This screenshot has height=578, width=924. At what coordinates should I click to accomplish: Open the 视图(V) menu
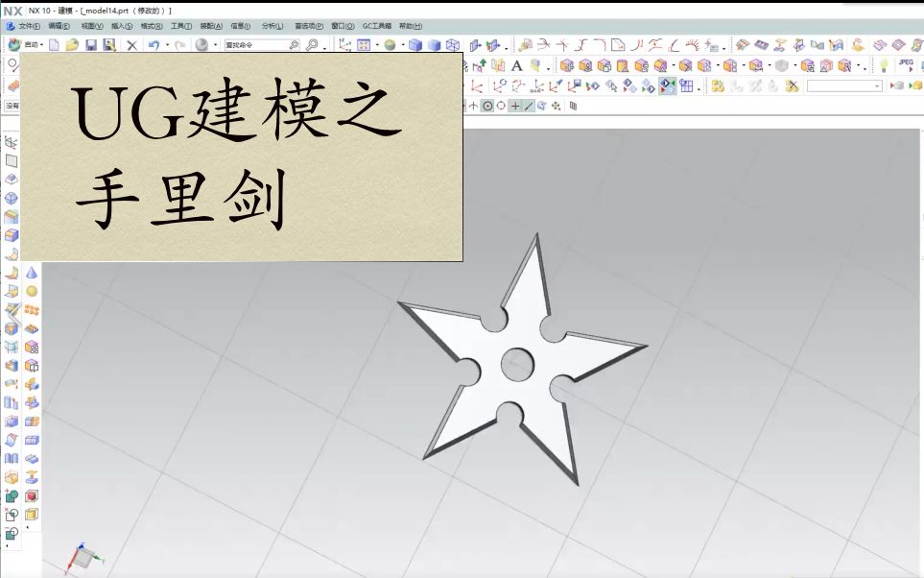coord(92,26)
